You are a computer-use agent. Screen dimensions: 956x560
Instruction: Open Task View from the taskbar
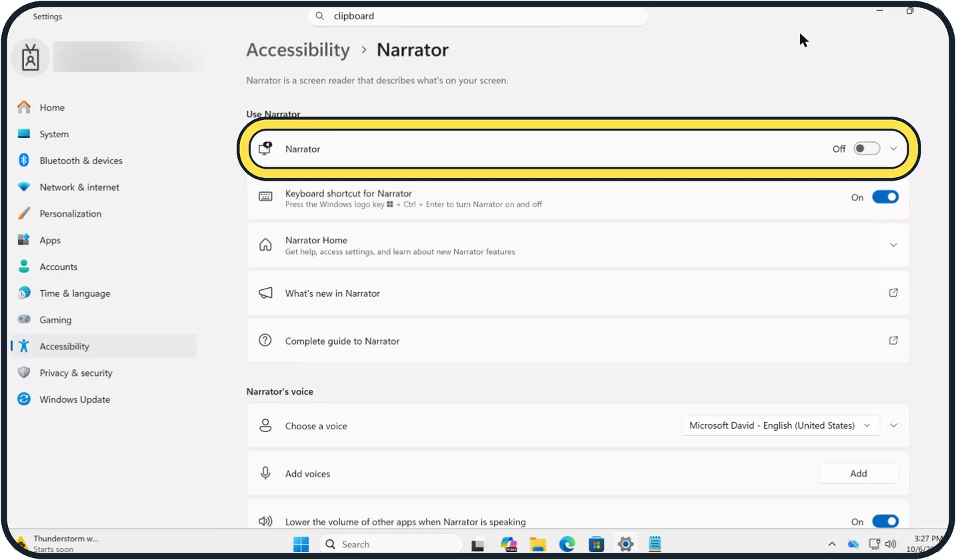pyautogui.click(x=478, y=544)
